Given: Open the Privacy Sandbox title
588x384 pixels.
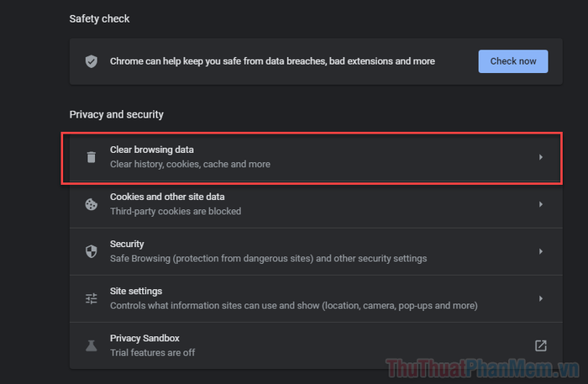Looking at the screenshot, I should tap(144, 338).
